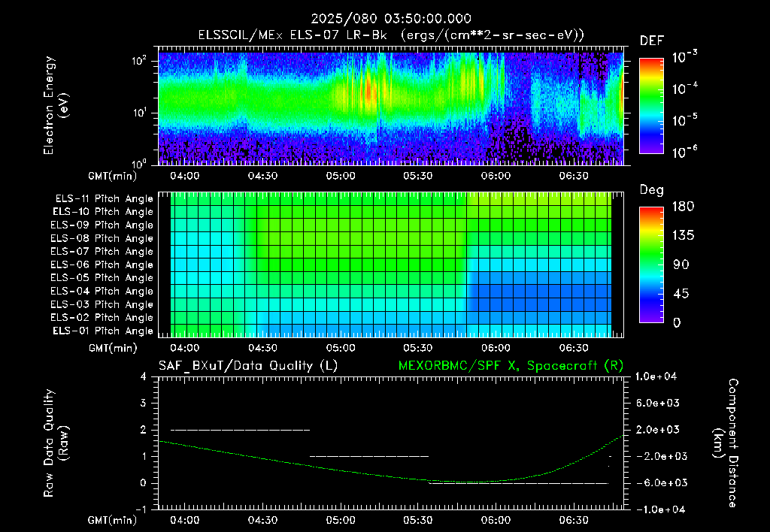Image resolution: width=770 pixels, height=532 pixels.
Task: Click the 6.0e+03 right axis value
Action: 658,403
